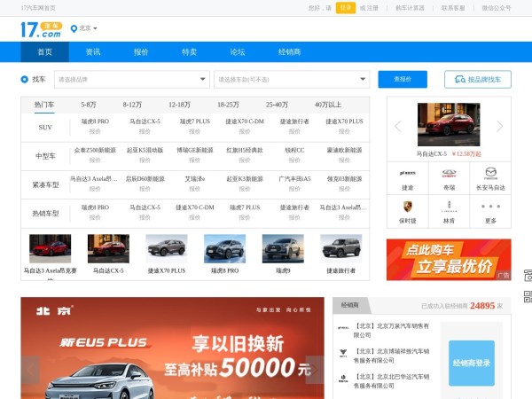Switch to the 8-12万 price tab
This screenshot has width=532, height=399.
point(132,105)
